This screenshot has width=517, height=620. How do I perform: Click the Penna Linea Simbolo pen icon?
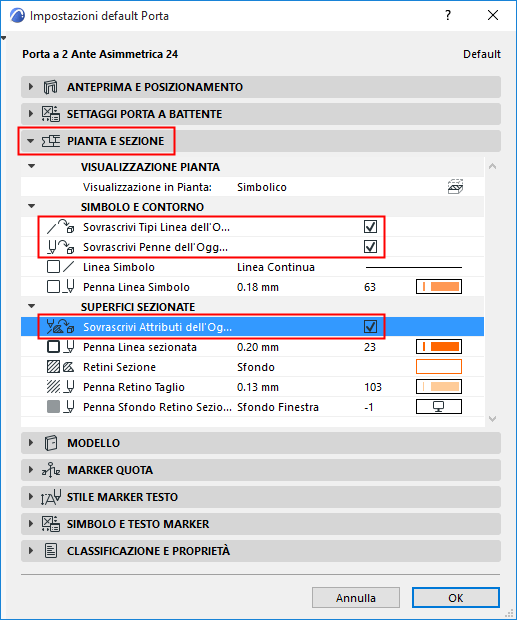tap(60, 287)
